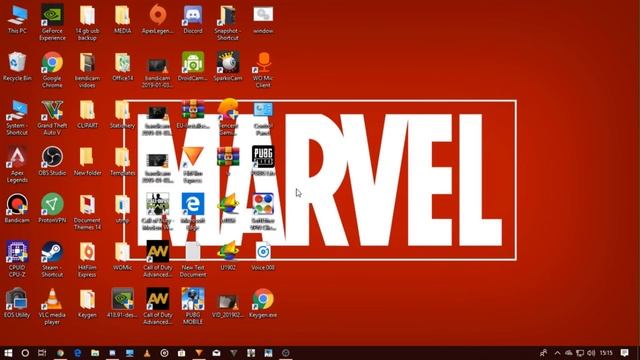
Task: Show hidden system tray icons
Action: click(557, 353)
